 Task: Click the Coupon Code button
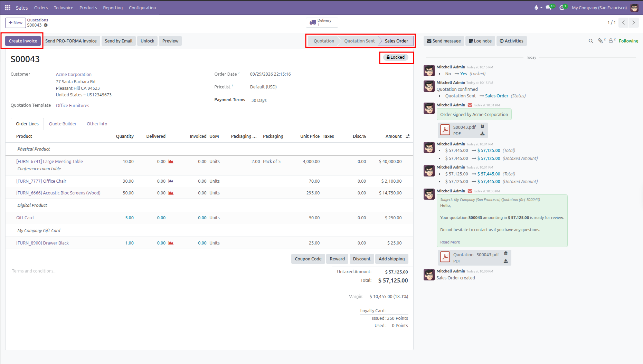(x=308, y=259)
